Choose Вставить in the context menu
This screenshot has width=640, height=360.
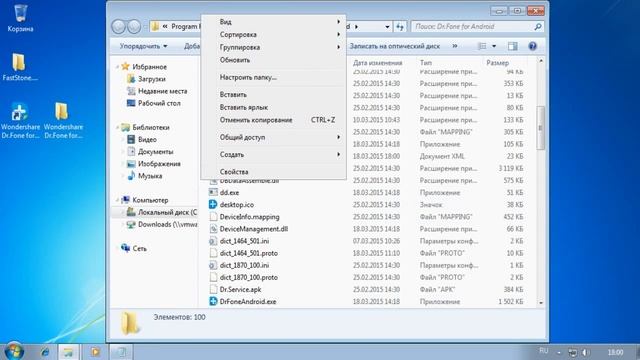[x=273, y=95]
